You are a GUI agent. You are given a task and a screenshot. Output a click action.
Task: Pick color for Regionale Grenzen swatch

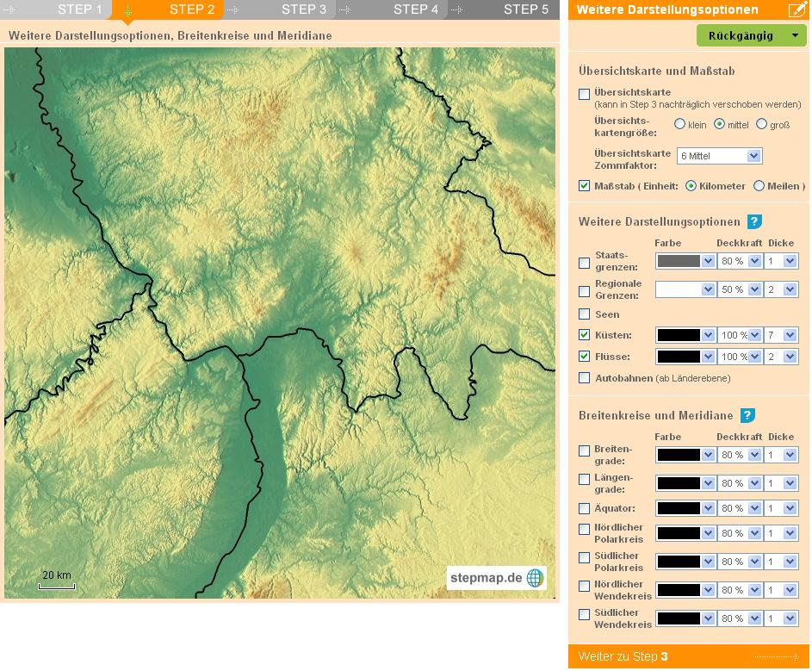[x=685, y=290]
